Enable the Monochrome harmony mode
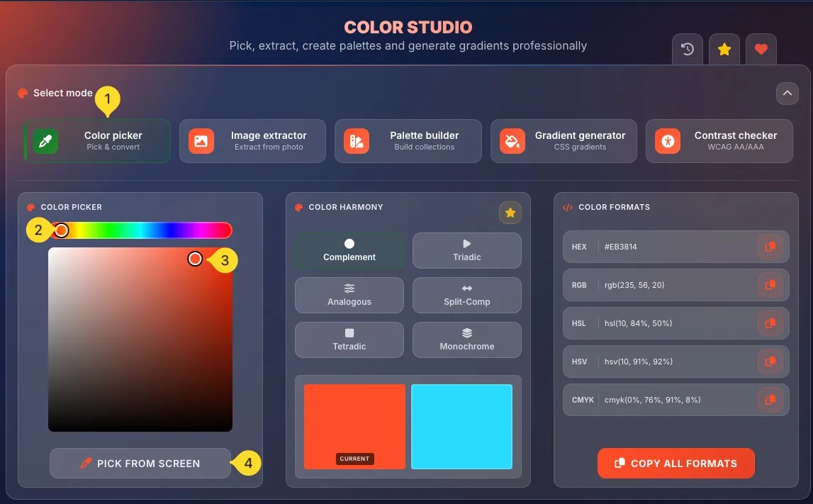The width and height of the screenshot is (813, 504). [466, 340]
